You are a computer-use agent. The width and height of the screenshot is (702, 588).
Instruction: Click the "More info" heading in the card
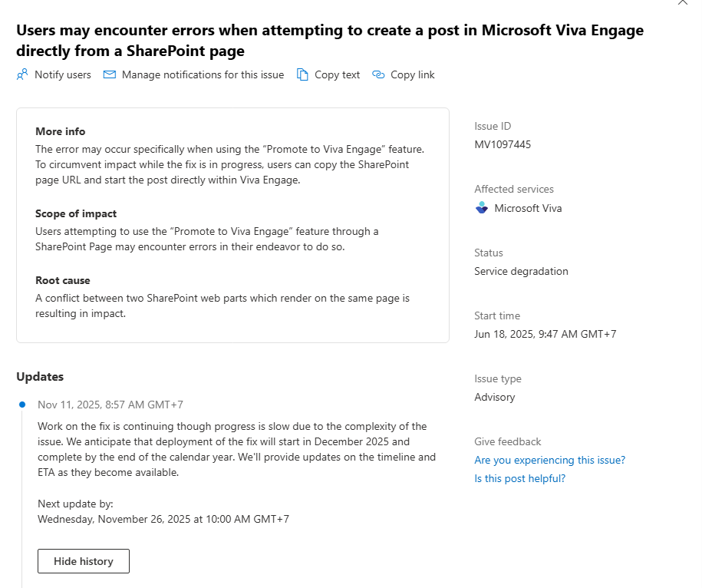(x=60, y=131)
